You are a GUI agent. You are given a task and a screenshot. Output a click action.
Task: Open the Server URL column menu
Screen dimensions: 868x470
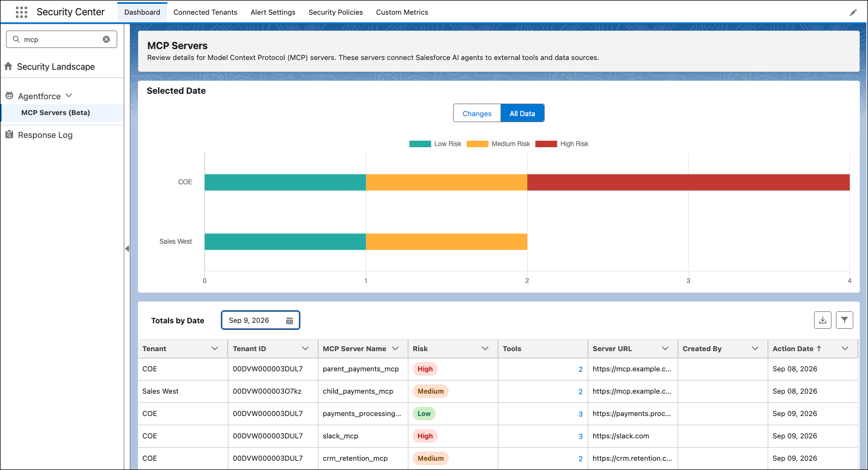pos(665,348)
